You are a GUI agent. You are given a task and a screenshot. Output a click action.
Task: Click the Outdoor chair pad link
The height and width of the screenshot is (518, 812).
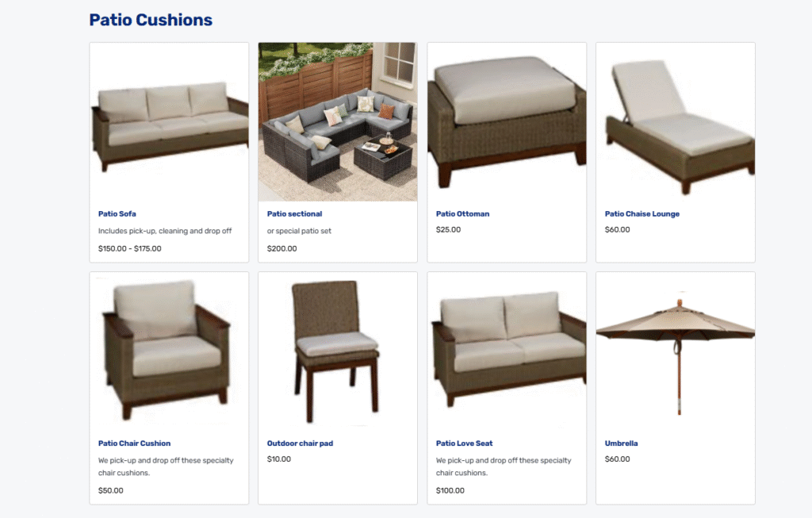coord(300,443)
